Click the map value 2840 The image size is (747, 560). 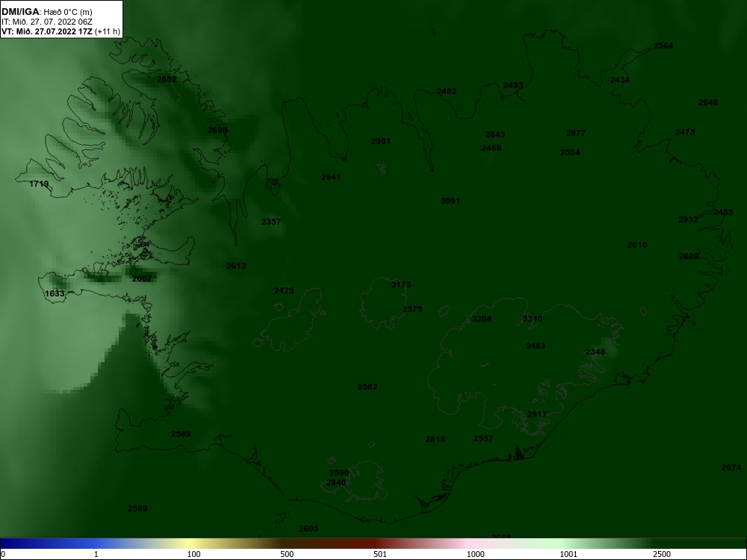coord(336,483)
